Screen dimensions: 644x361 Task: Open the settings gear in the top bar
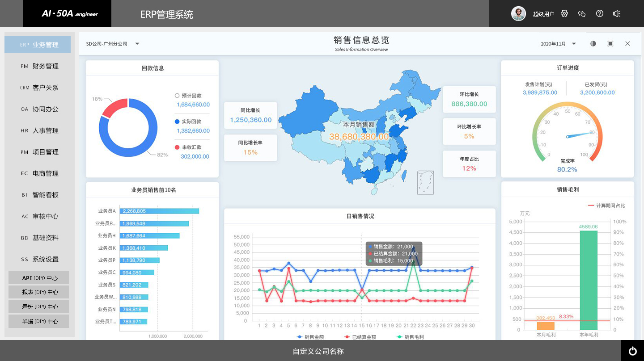coord(564,13)
